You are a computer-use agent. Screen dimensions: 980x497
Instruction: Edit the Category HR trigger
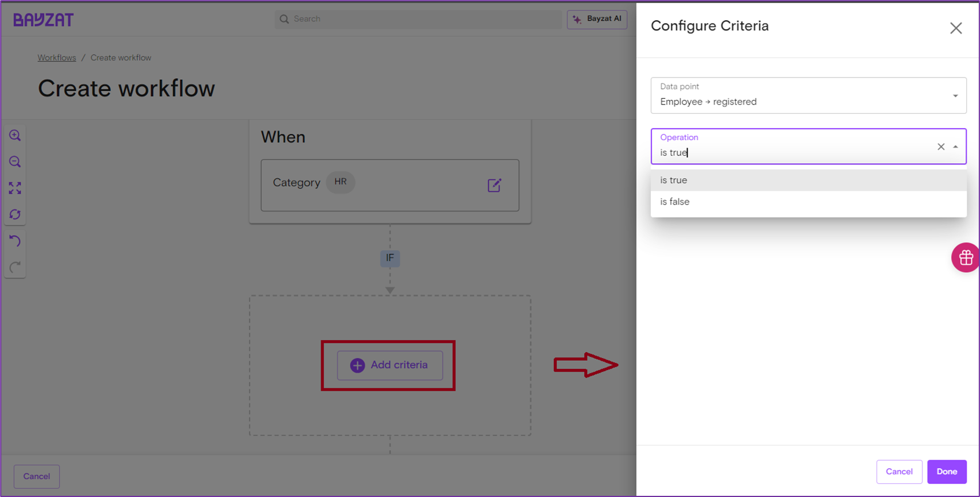coord(494,185)
